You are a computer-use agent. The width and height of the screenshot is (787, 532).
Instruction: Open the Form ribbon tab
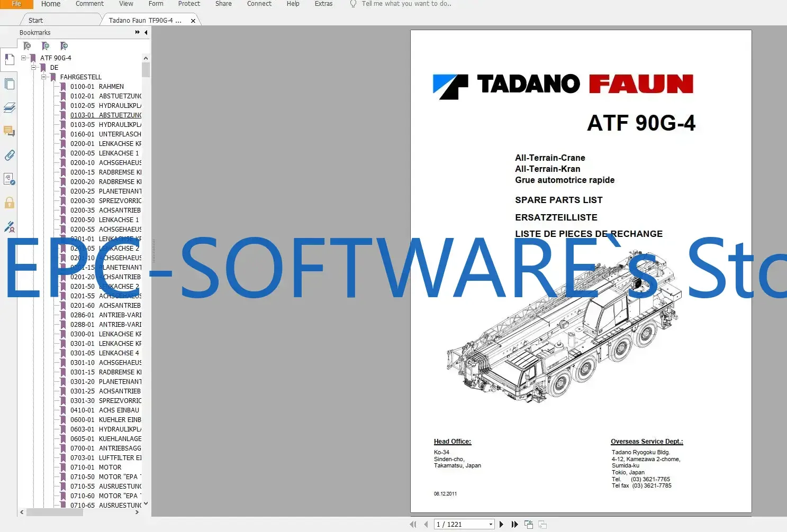(156, 4)
